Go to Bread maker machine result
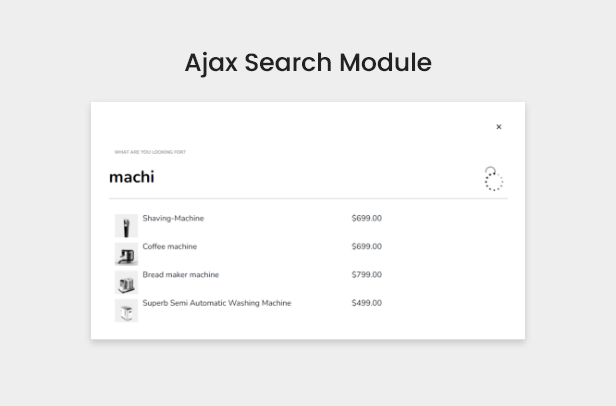 [x=181, y=275]
